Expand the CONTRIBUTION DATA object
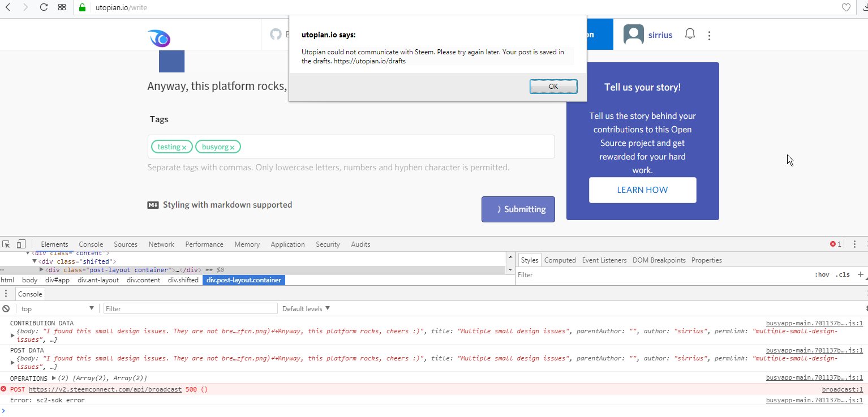The width and height of the screenshot is (868, 417). 13,336
